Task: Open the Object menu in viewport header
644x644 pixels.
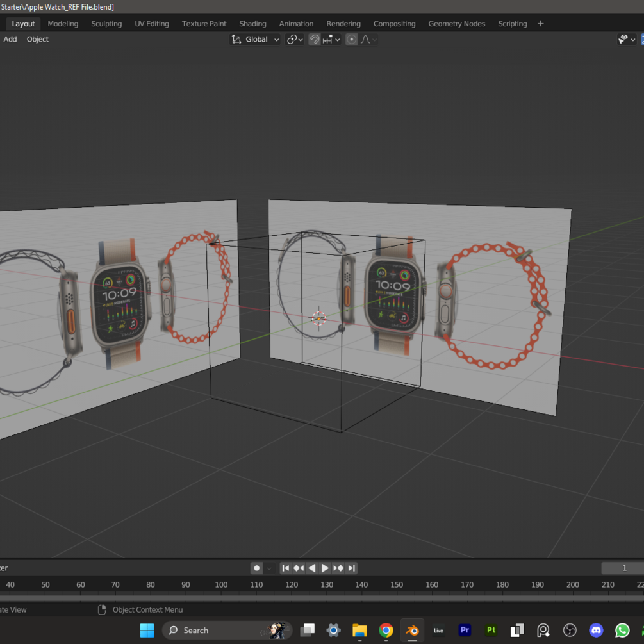Action: [37, 39]
